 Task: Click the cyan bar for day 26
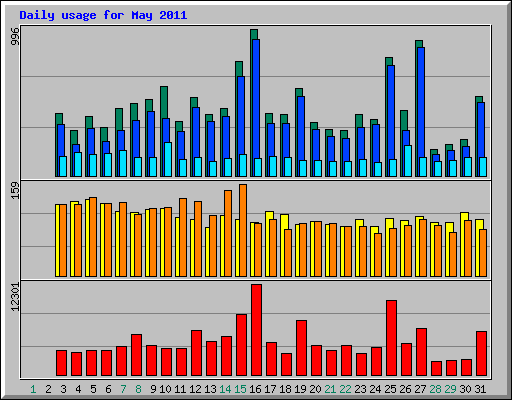click(408, 161)
